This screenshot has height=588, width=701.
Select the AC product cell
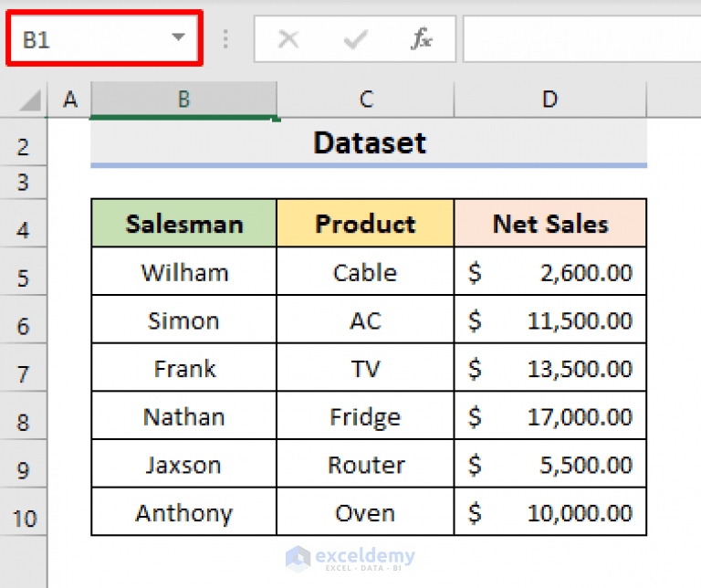click(x=365, y=320)
